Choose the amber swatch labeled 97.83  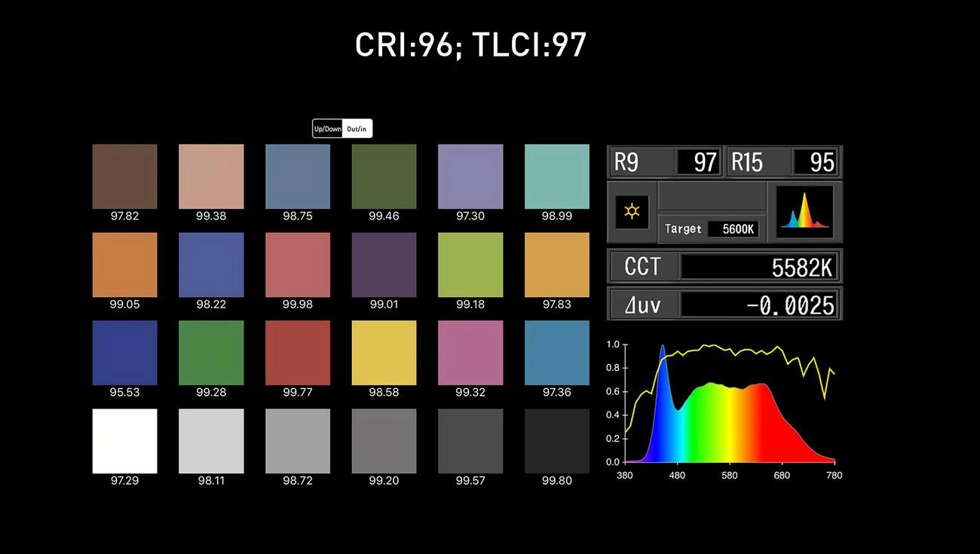[557, 265]
